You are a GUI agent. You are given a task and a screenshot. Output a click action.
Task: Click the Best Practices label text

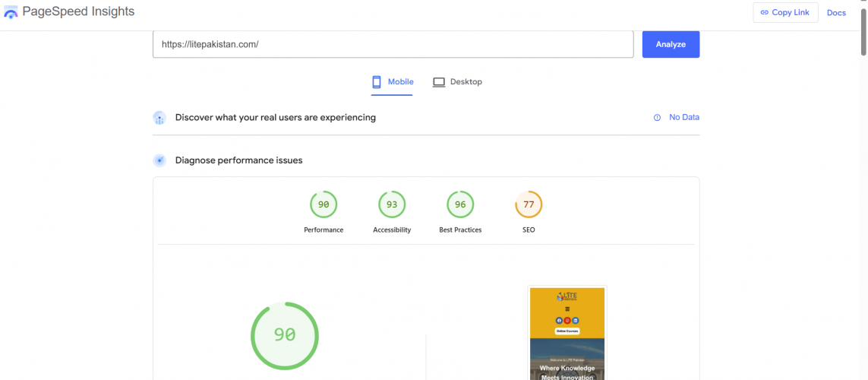[x=460, y=230]
